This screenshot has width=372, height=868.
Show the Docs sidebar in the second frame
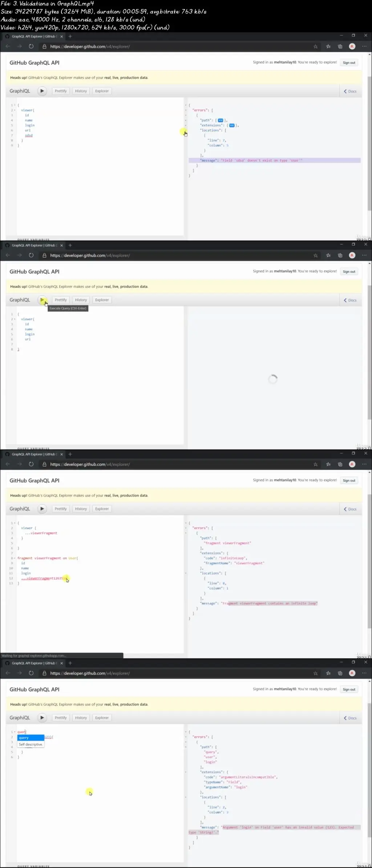coord(350,300)
